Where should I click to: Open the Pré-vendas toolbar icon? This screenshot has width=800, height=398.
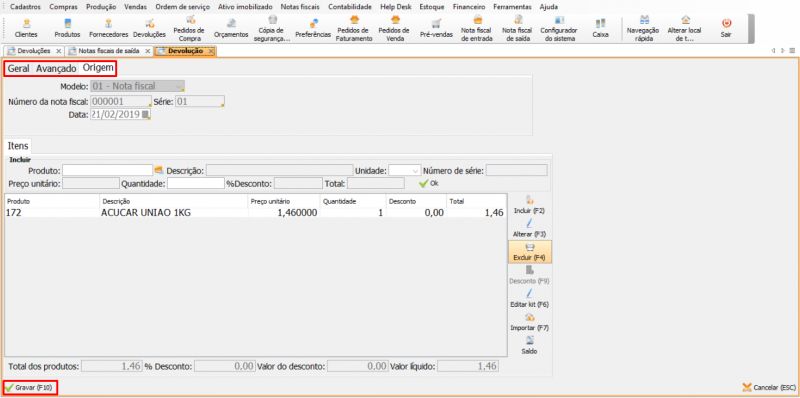pyautogui.click(x=435, y=29)
